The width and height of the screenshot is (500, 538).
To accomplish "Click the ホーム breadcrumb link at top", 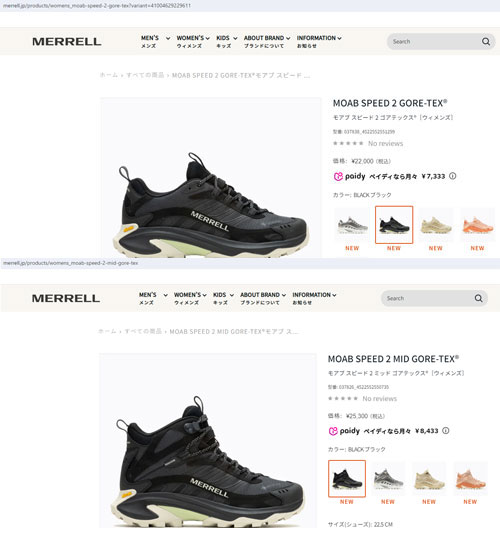I will pyautogui.click(x=108, y=75).
